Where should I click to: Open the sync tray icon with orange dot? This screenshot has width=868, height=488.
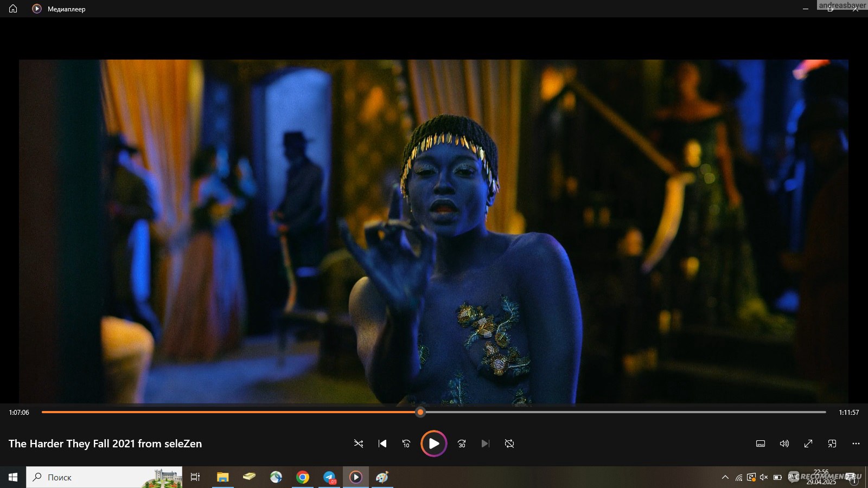[751, 477]
